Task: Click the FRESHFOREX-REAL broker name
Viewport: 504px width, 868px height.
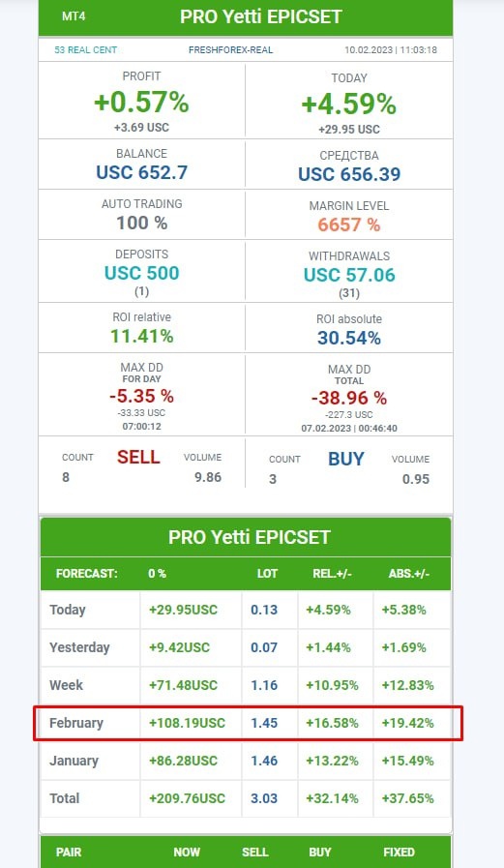Action: coord(230,49)
